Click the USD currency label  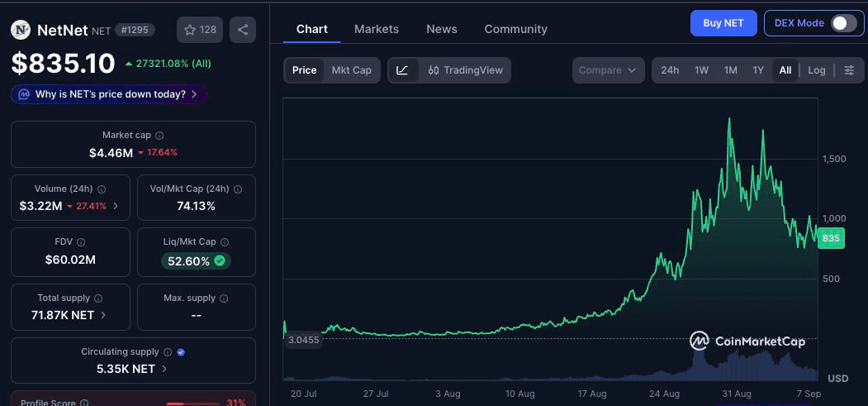coord(837,379)
